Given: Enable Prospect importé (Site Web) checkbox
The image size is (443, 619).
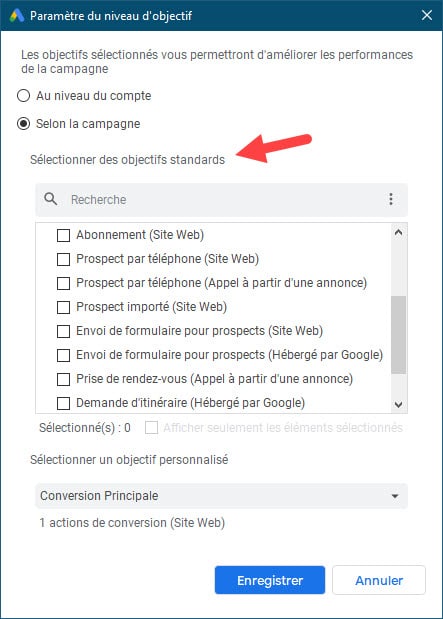Looking at the screenshot, I should (x=64, y=307).
